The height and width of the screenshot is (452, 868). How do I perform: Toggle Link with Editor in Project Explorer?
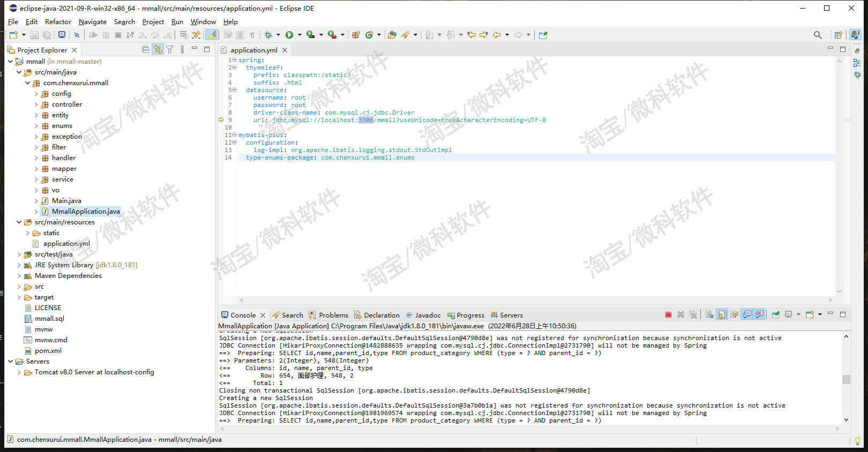coord(158,49)
